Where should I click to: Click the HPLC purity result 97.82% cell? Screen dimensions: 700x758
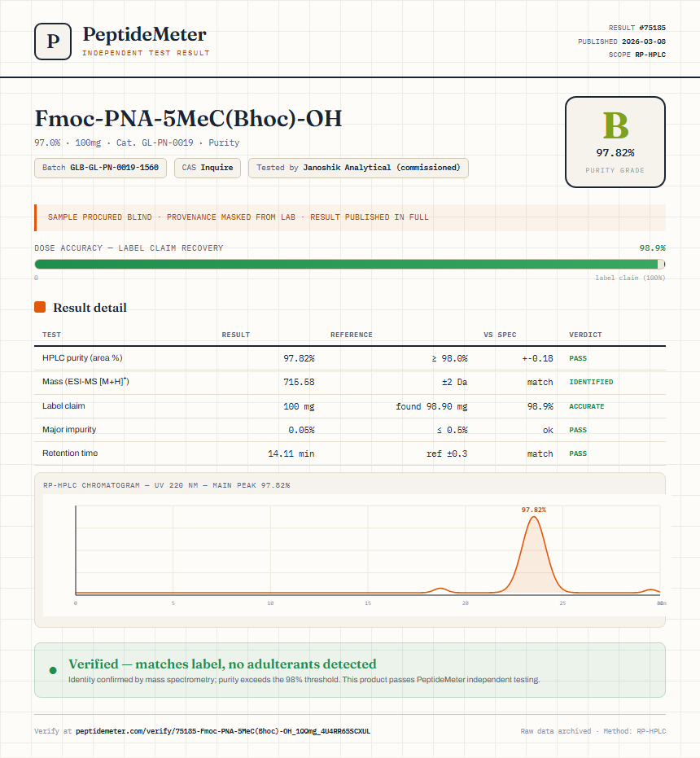pyautogui.click(x=299, y=358)
